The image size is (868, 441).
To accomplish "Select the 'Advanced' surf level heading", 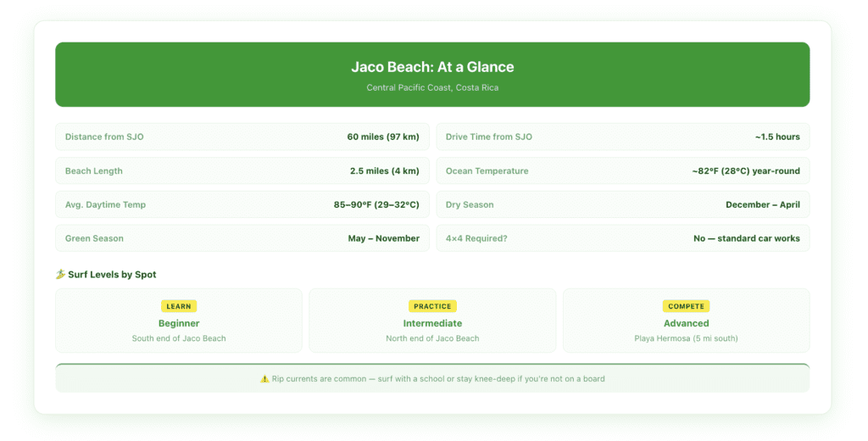I will (686, 323).
